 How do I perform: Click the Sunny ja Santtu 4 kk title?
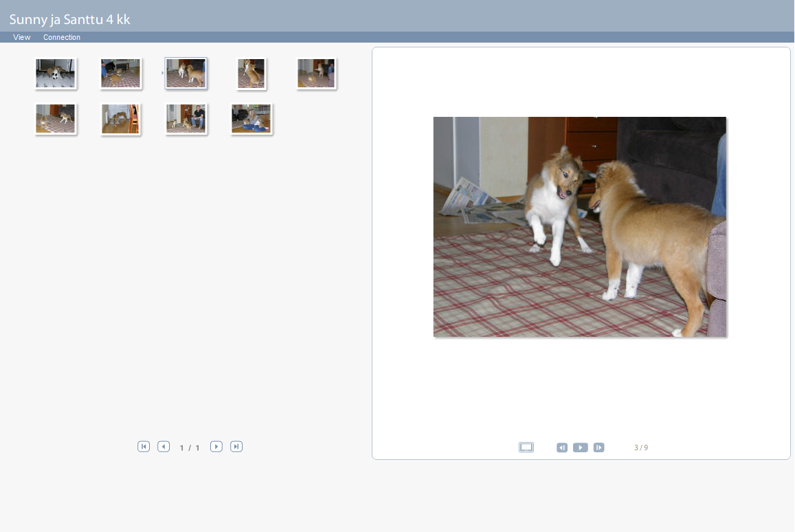[x=69, y=19]
